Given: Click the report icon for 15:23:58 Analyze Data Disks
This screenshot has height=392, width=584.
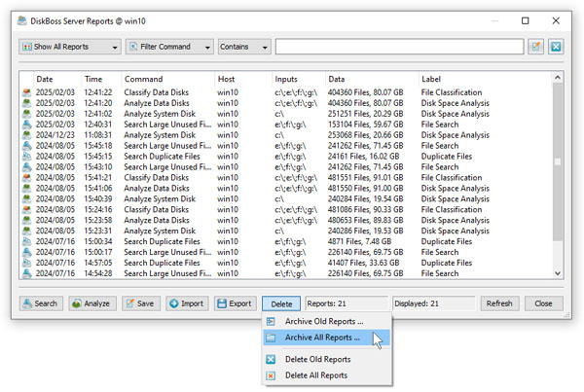Looking at the screenshot, I should click(26, 220).
